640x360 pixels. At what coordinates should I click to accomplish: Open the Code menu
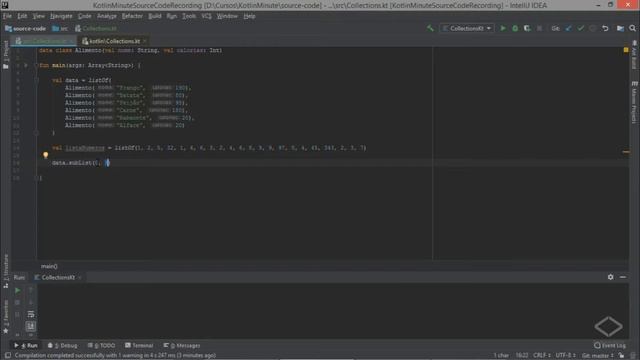point(84,16)
